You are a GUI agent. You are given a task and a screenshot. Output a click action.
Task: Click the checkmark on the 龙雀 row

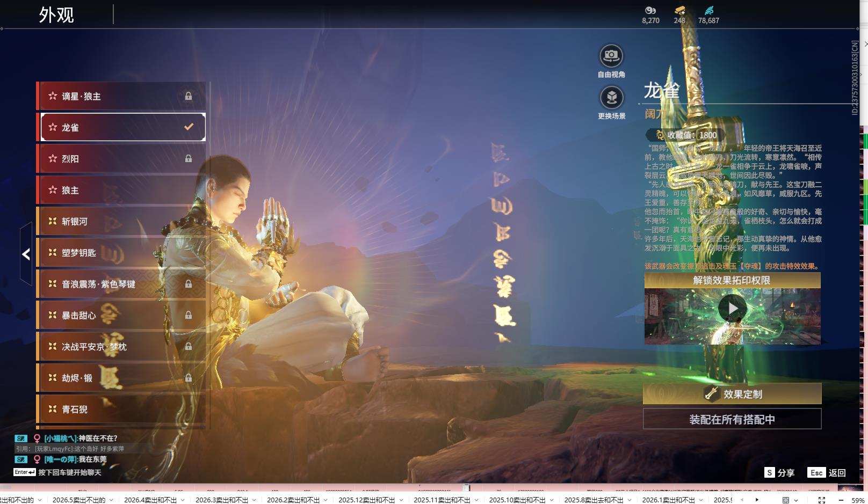click(189, 127)
